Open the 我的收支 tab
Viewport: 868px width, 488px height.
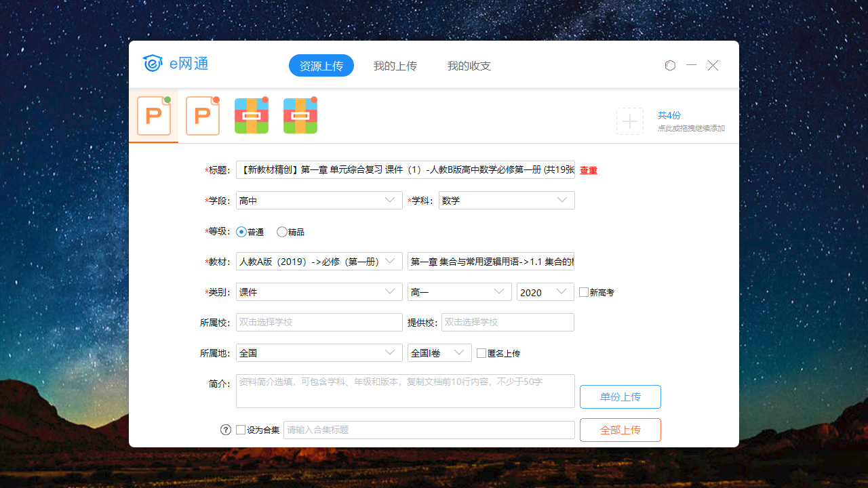coord(469,65)
